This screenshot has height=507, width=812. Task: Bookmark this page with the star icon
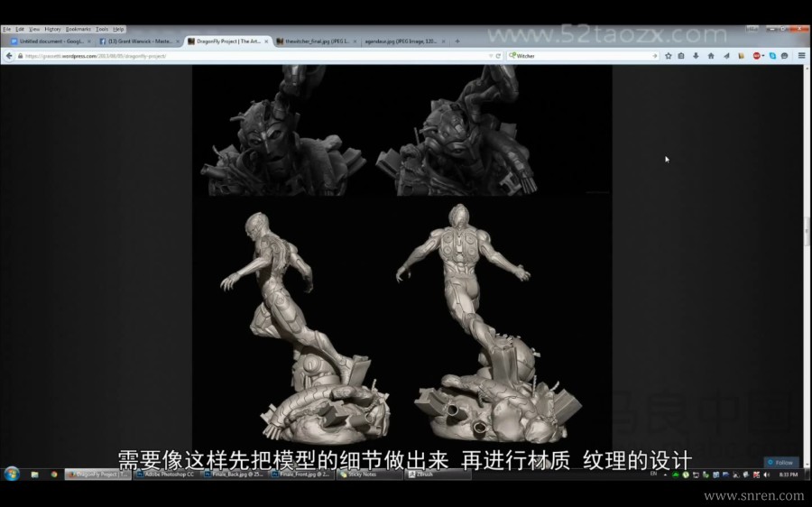[668, 56]
